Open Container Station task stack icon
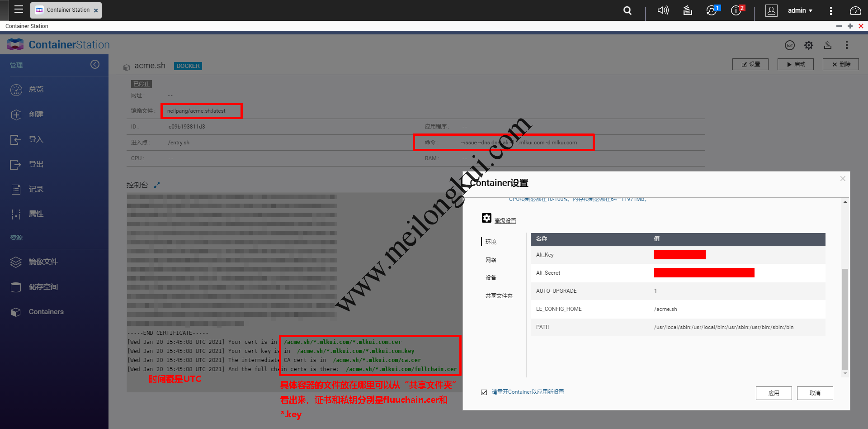This screenshot has width=868, height=429. point(828,45)
